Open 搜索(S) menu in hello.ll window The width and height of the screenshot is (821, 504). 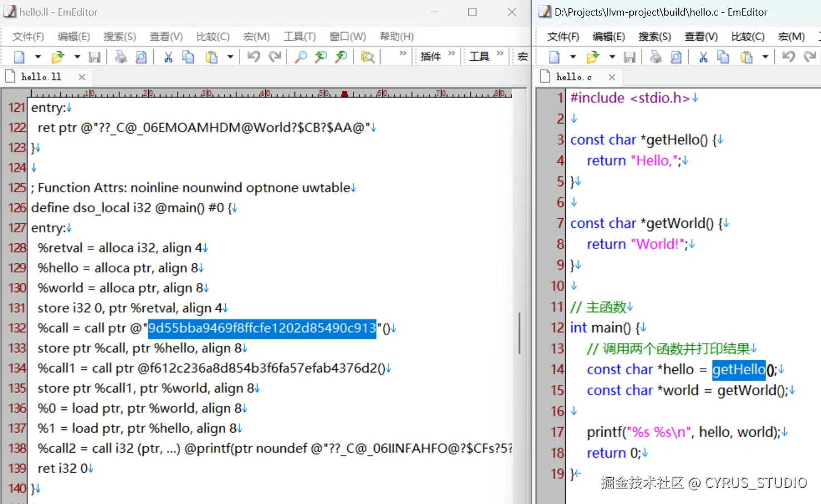click(x=120, y=37)
